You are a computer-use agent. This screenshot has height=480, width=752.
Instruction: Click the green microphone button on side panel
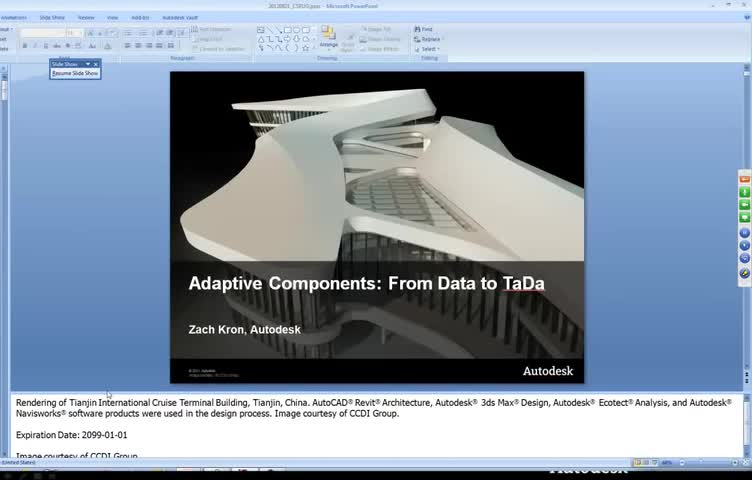pyautogui.click(x=744, y=192)
